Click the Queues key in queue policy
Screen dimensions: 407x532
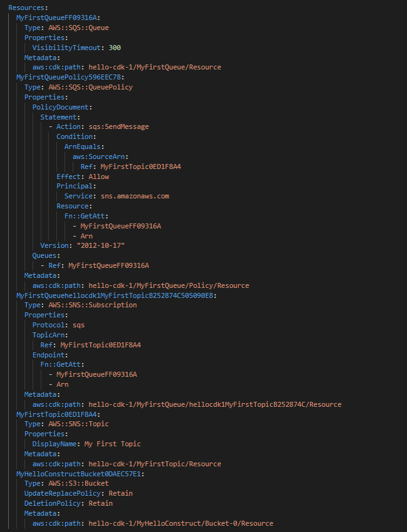click(x=46, y=255)
